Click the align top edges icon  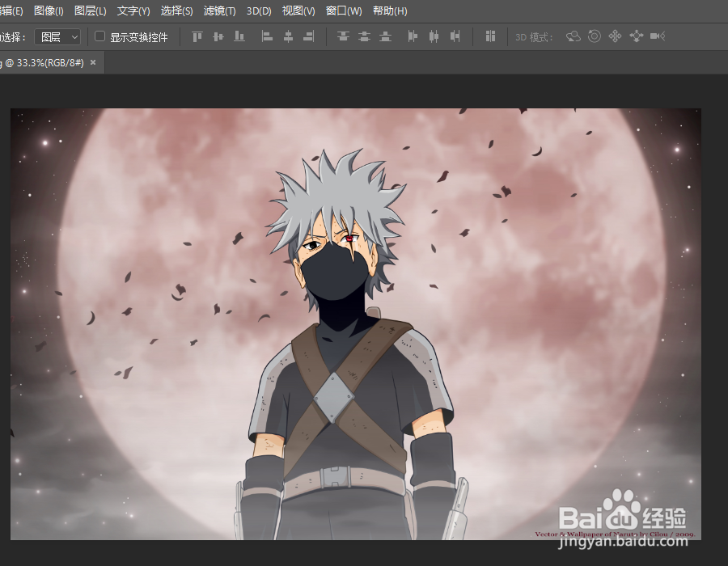click(x=197, y=36)
